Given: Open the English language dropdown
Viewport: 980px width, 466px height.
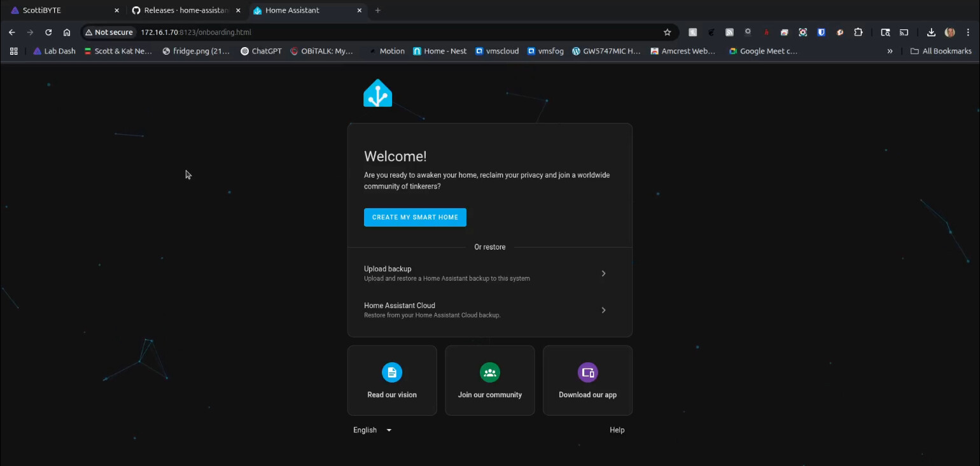Looking at the screenshot, I should click(x=373, y=430).
